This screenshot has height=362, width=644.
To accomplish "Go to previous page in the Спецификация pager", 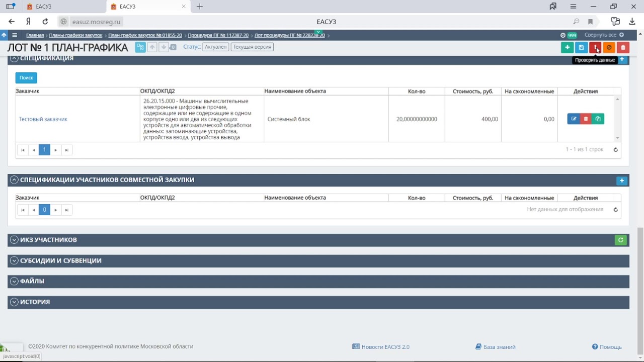I will click(x=34, y=150).
